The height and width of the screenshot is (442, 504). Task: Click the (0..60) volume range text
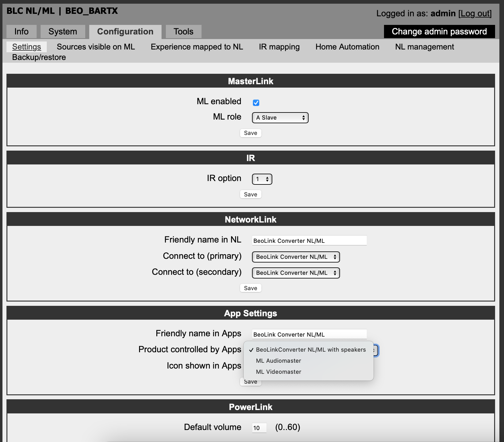click(x=288, y=427)
